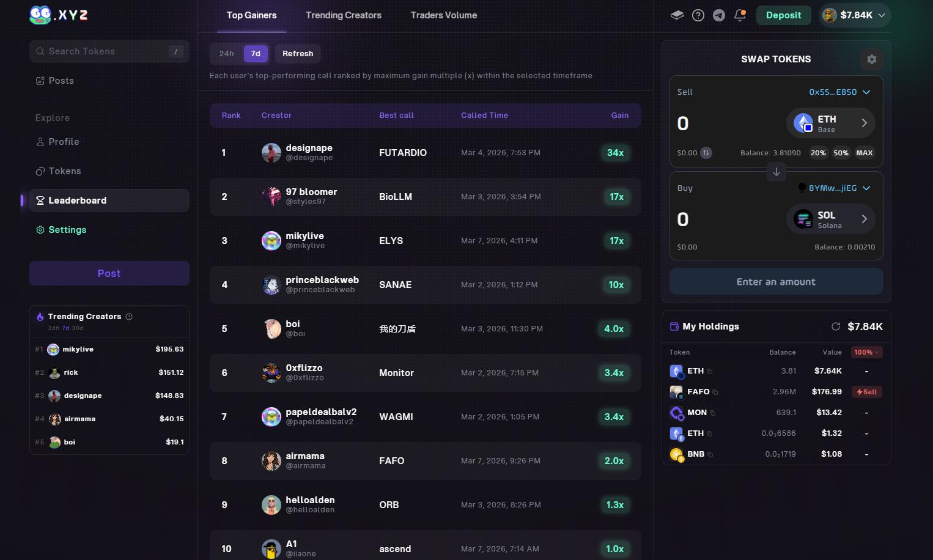Screen dimensions: 933x560
Task: Open the Telegram icon link
Action: (719, 15)
